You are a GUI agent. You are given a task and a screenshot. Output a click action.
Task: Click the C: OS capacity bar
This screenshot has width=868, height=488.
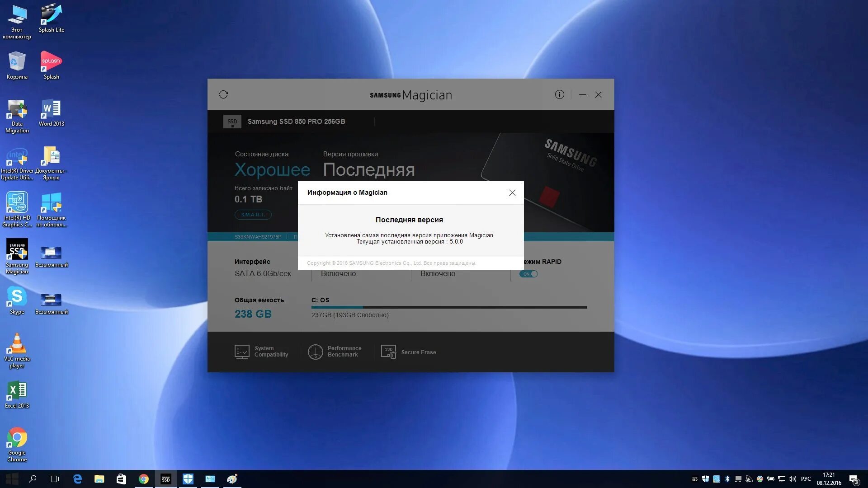[x=449, y=307]
